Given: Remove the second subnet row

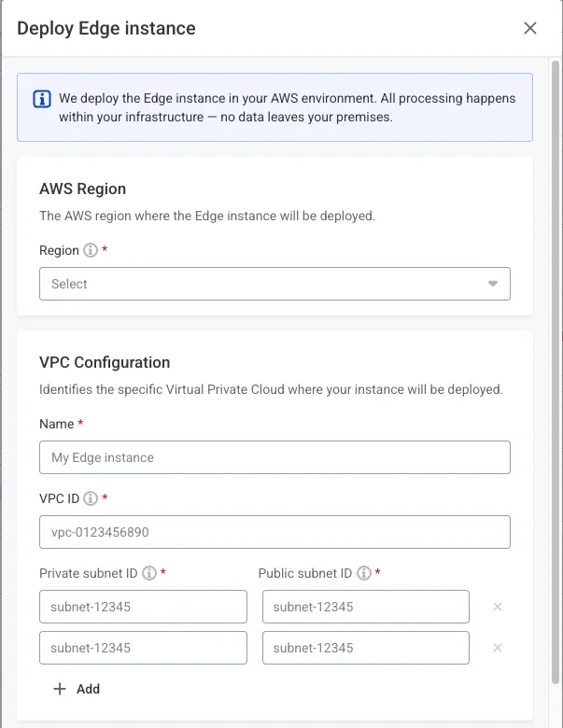Looking at the screenshot, I should point(498,648).
